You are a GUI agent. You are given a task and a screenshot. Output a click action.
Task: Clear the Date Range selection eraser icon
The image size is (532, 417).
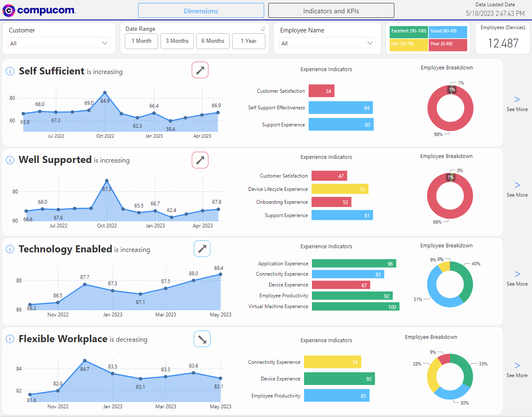coord(263,29)
